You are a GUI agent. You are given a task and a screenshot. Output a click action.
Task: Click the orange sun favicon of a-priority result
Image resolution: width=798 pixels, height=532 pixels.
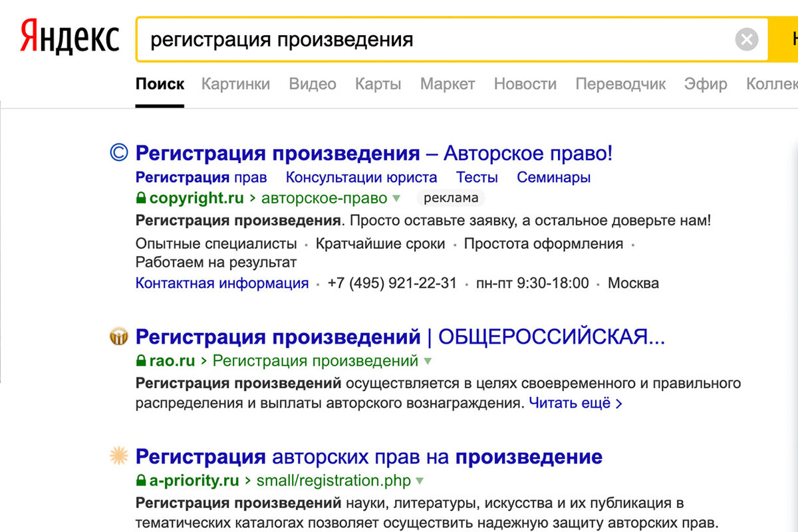coord(118,457)
